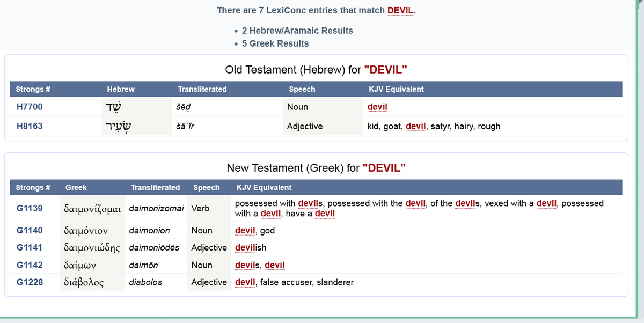Click the Greek word δαίμων

(x=79, y=265)
